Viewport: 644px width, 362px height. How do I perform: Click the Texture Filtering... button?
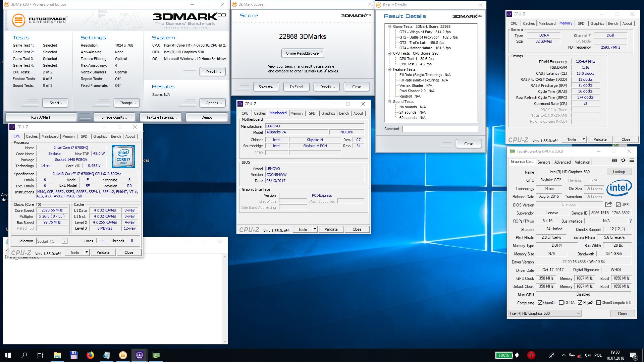coord(161,117)
